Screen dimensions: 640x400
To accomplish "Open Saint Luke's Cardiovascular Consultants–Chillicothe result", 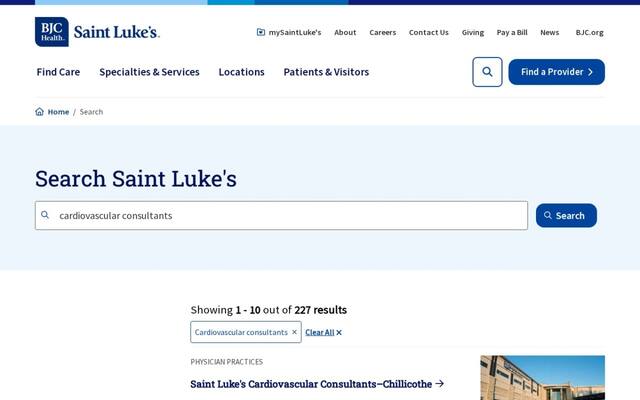I will click(317, 384).
